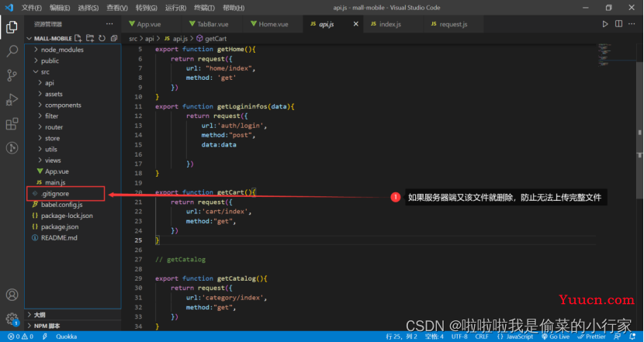Split the editor with the split icon

(618, 24)
